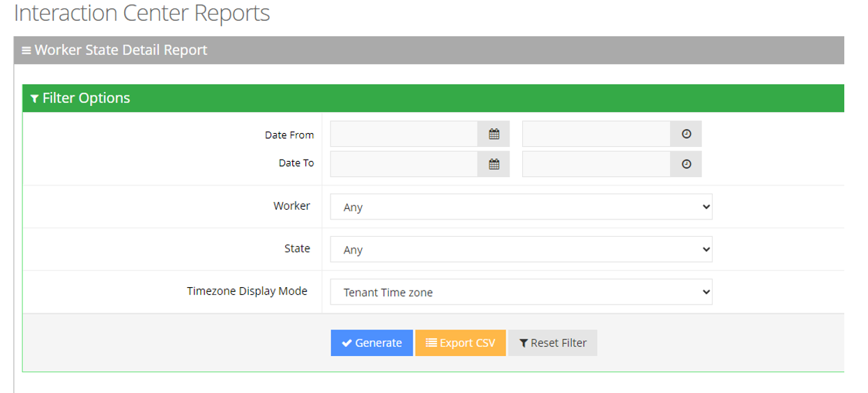868x393 pixels.
Task: Click the funnel icon in Filter Options header
Action: [34, 99]
